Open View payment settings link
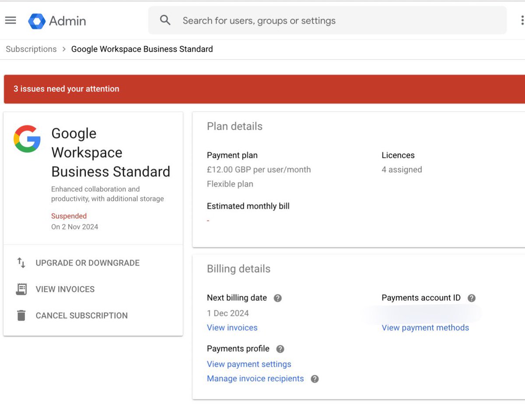Screen dimensions: 525x420 [x=249, y=364]
